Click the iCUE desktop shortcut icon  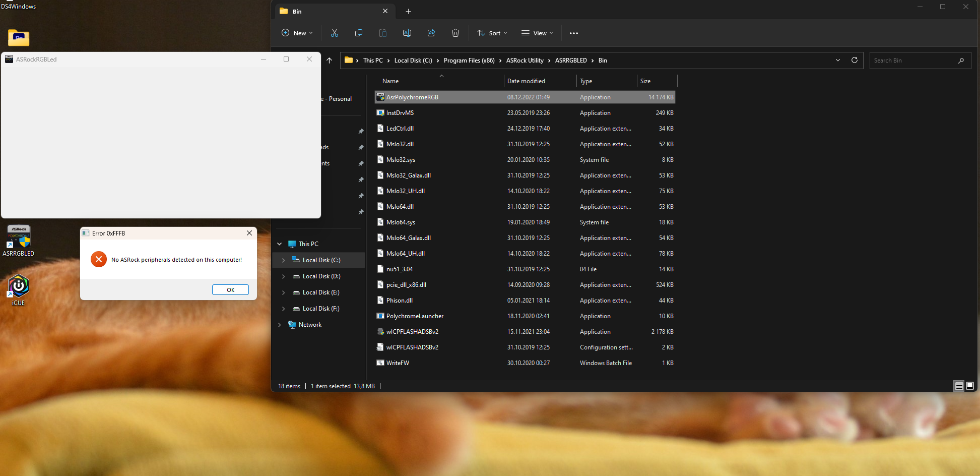[x=18, y=286]
